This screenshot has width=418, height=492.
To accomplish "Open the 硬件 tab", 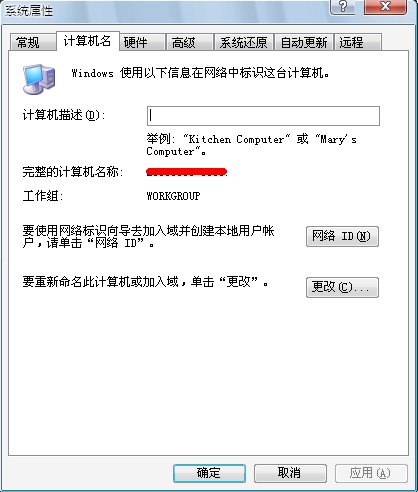I will 142,42.
